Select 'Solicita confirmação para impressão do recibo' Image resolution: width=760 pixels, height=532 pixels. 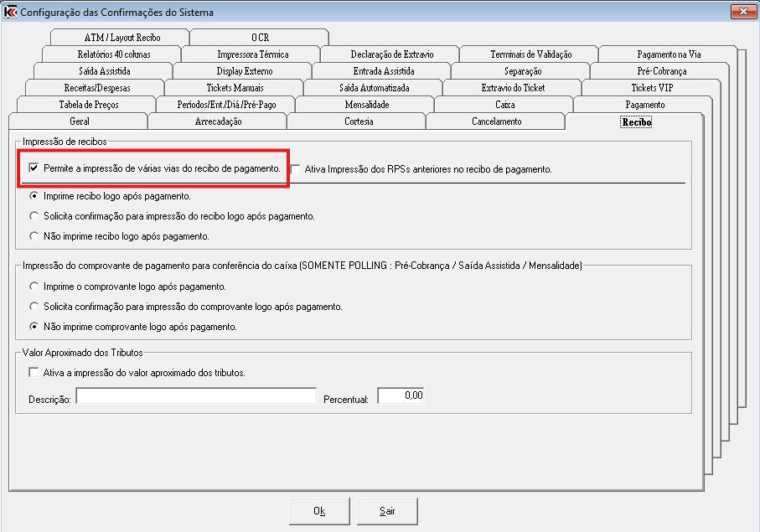pyautogui.click(x=34, y=216)
